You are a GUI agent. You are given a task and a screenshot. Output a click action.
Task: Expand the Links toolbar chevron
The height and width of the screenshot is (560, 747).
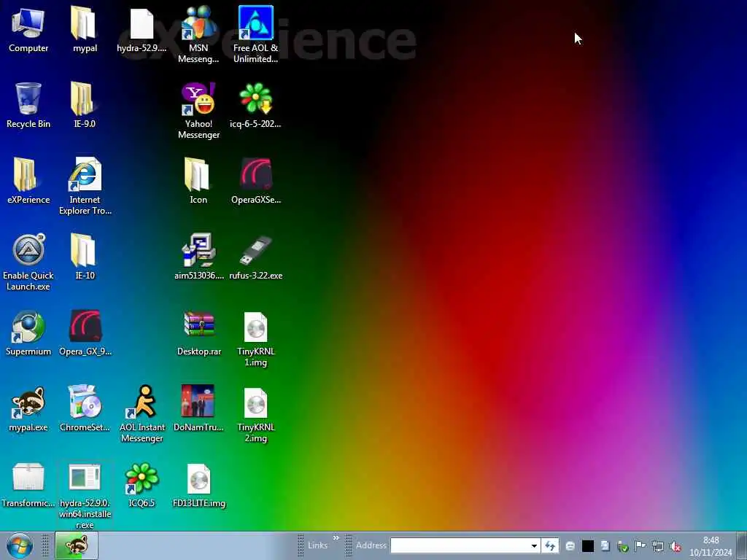tap(336, 538)
